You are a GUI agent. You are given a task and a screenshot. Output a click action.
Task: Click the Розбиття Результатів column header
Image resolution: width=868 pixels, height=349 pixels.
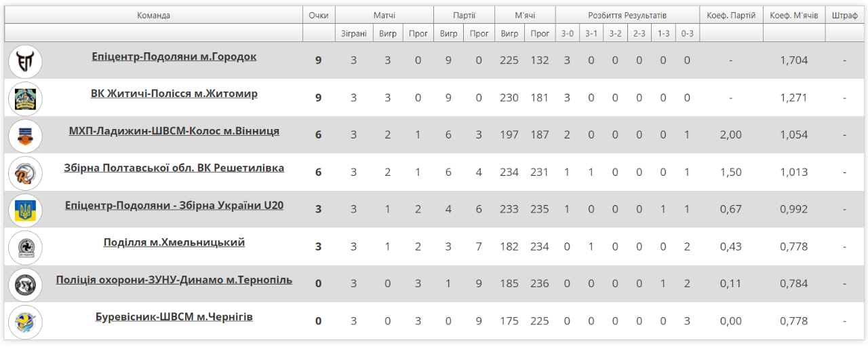[627, 16]
